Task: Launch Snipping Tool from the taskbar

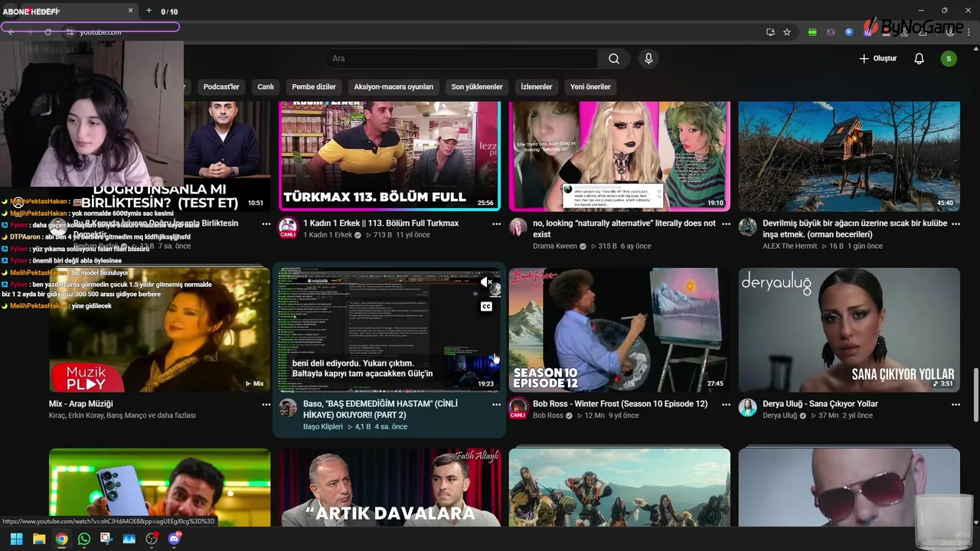Action: point(106,539)
